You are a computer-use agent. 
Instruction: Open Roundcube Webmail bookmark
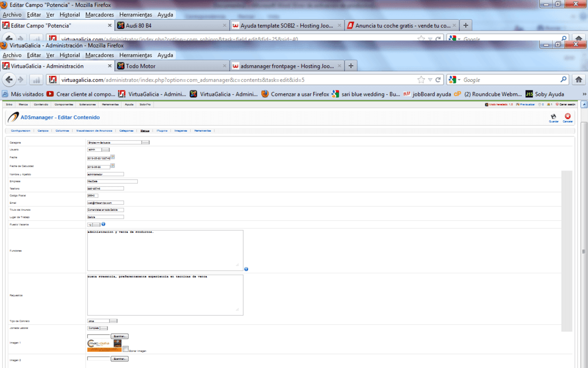(x=488, y=94)
